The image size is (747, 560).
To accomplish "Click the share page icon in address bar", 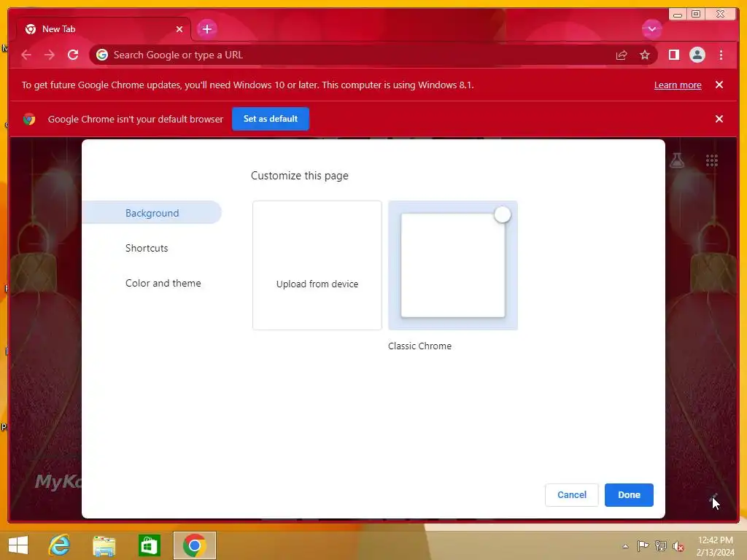I will click(622, 55).
